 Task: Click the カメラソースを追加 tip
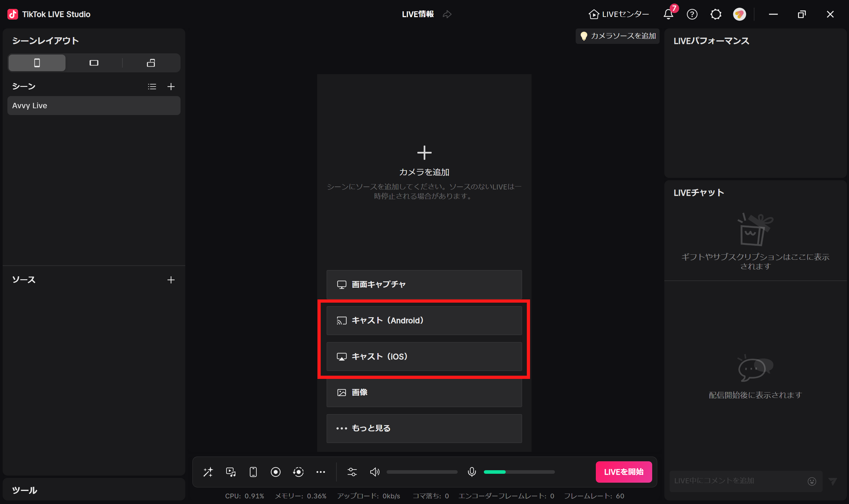[617, 36]
